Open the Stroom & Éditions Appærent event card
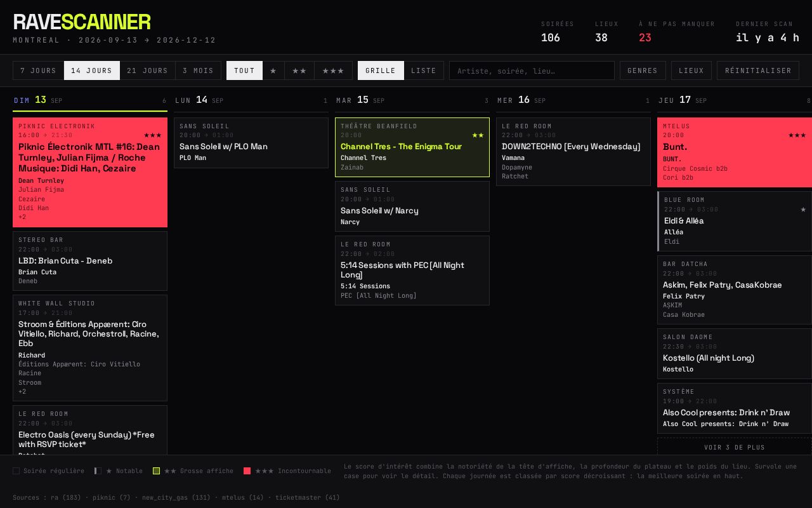The height and width of the screenshot is (508, 812). (x=90, y=348)
